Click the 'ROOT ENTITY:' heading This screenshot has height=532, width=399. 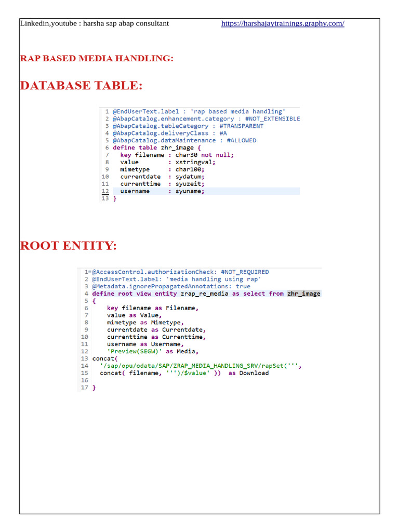[68, 246]
